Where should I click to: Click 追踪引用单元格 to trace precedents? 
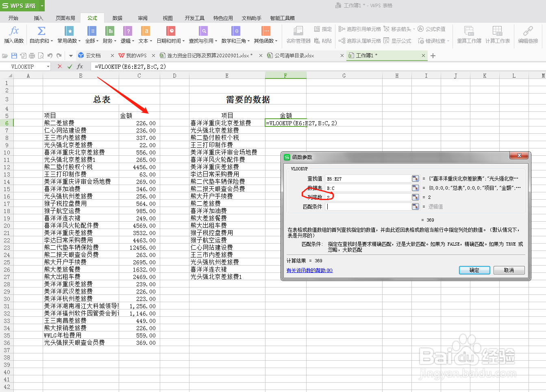(363, 29)
